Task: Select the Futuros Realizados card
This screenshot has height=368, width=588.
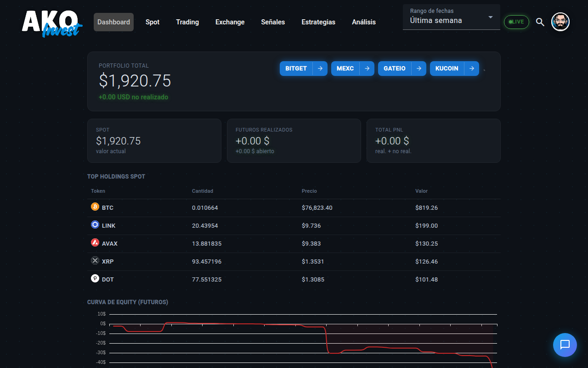Action: click(294, 141)
